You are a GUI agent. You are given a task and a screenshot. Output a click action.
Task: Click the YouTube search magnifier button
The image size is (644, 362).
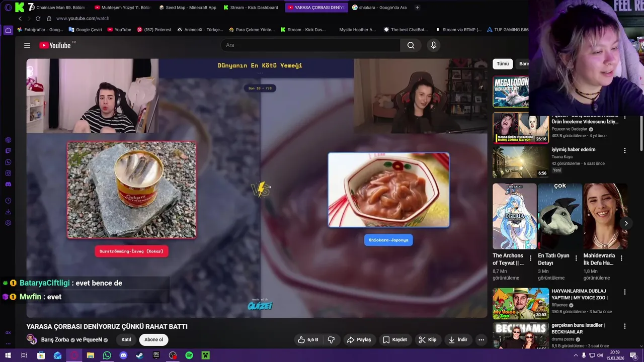[411, 45]
